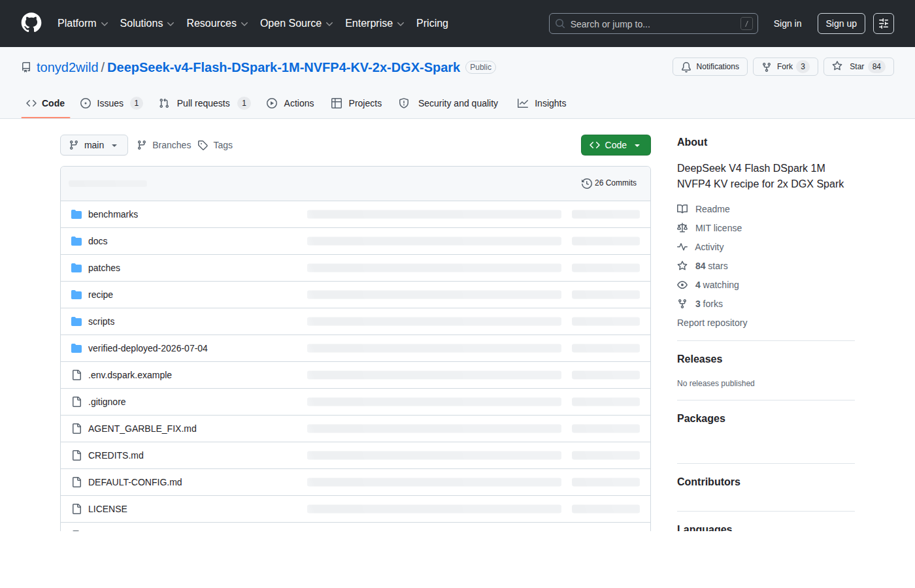Click the commit history clock icon
This screenshot has height=588, width=915.
(x=586, y=184)
